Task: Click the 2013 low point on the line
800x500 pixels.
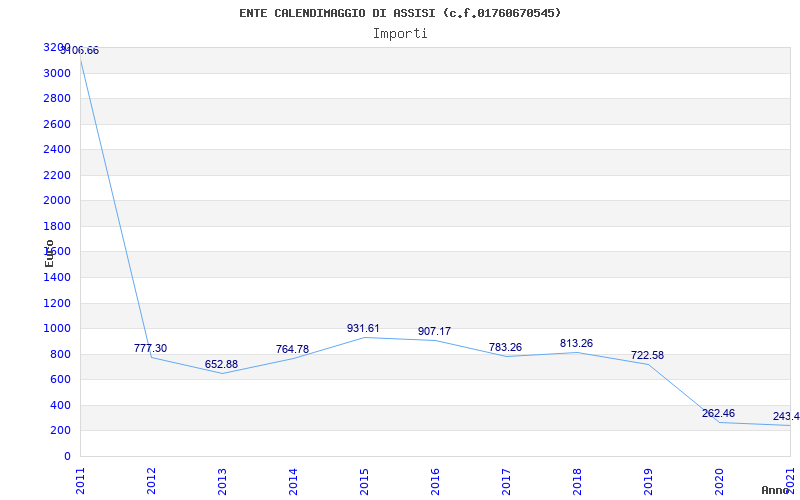Action: [222, 373]
